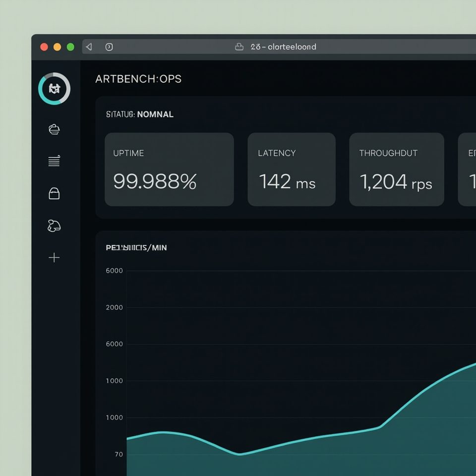Open the list lines icon in sidebar
Screen dimensions: 476x476
54,161
